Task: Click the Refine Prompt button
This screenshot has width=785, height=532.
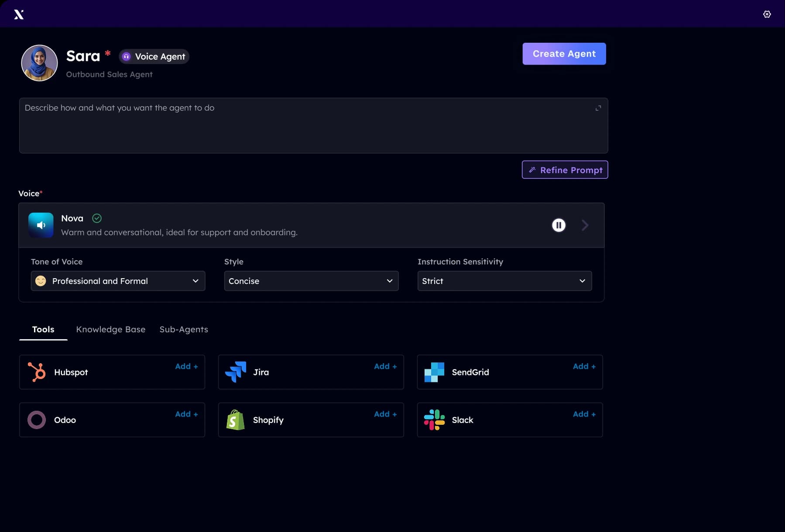Action: 565,170
